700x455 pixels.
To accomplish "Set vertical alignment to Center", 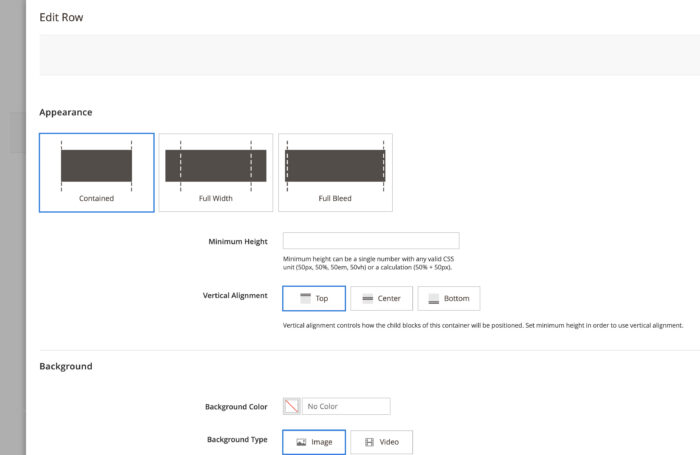I will (381, 298).
